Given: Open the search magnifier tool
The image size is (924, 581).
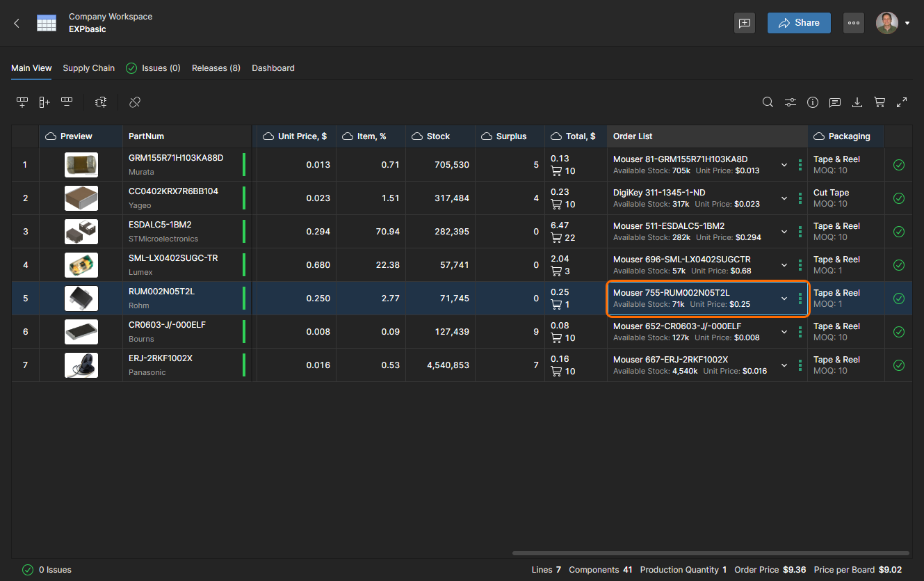Looking at the screenshot, I should (768, 102).
